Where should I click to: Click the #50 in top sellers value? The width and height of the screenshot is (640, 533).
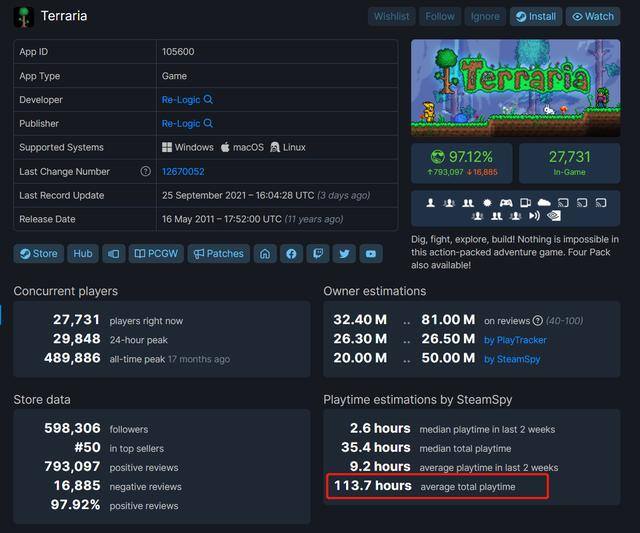click(87, 447)
